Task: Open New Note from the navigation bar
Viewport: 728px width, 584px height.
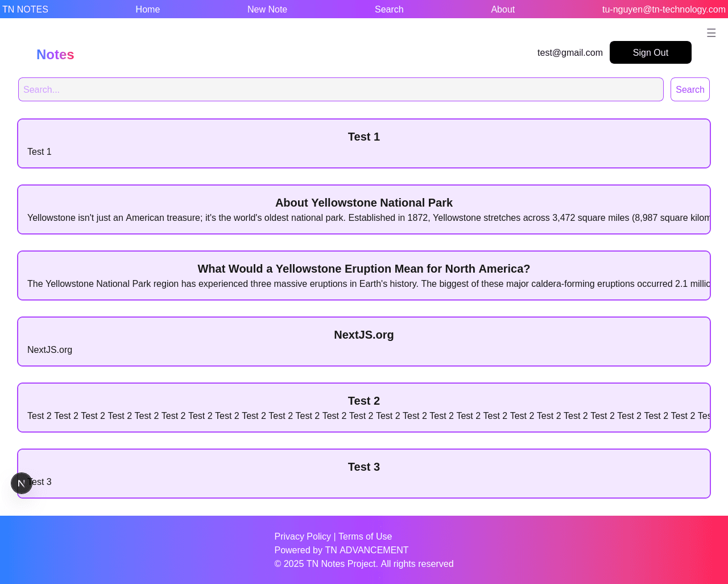Action: pos(267,10)
